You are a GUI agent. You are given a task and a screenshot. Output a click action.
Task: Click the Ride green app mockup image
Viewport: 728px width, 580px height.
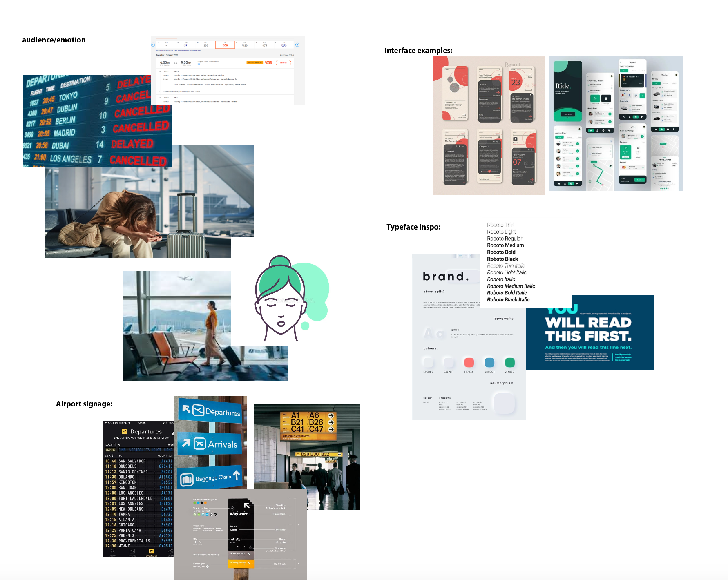(616, 123)
